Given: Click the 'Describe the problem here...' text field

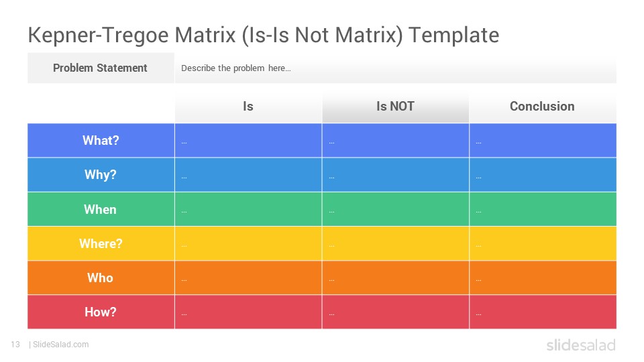Looking at the screenshot, I should pos(396,68).
